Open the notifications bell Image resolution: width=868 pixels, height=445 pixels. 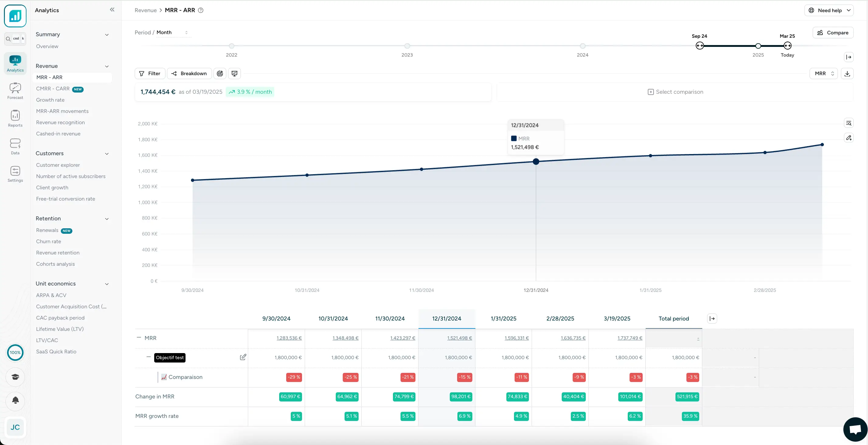15,401
